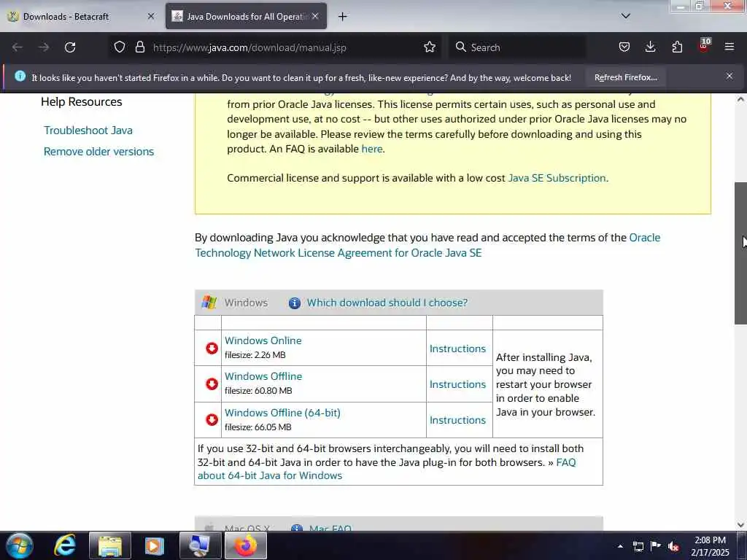Click the page vertical scrollbar thumb
The width and height of the screenshot is (747, 560).
click(740, 253)
